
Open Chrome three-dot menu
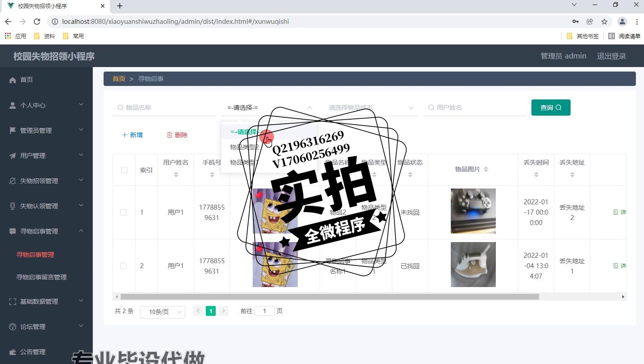[x=637, y=22]
